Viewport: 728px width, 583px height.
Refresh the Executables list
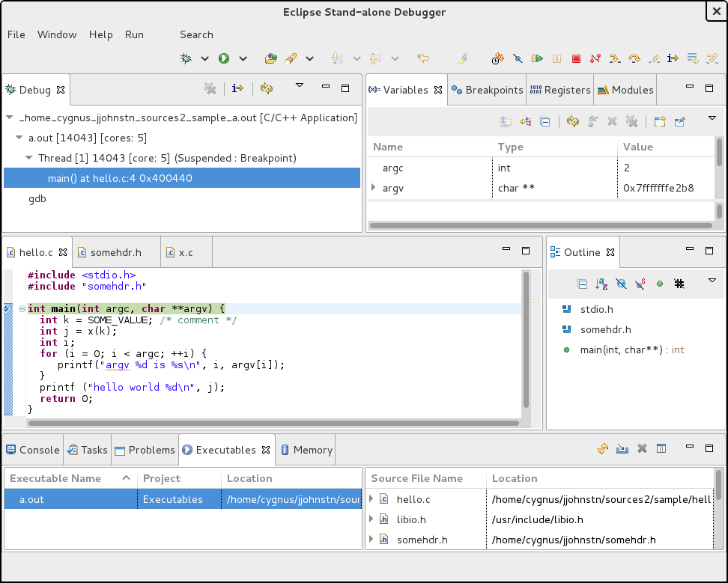[x=603, y=448]
